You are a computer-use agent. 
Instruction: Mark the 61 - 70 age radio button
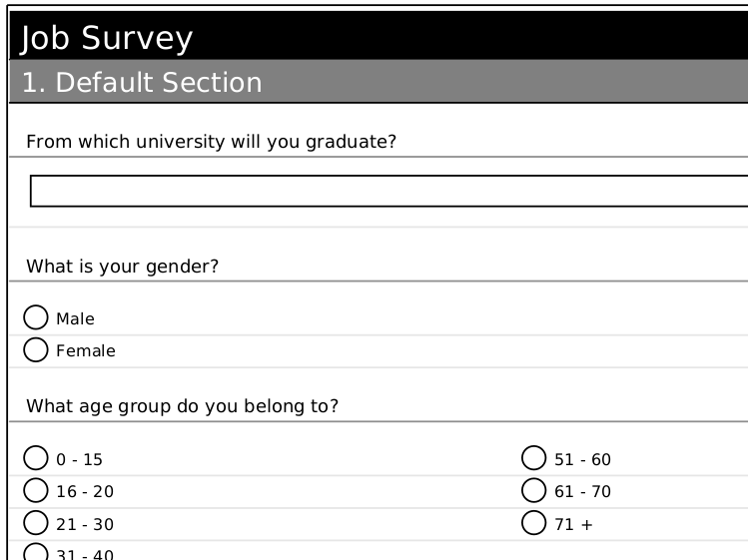[534, 490]
